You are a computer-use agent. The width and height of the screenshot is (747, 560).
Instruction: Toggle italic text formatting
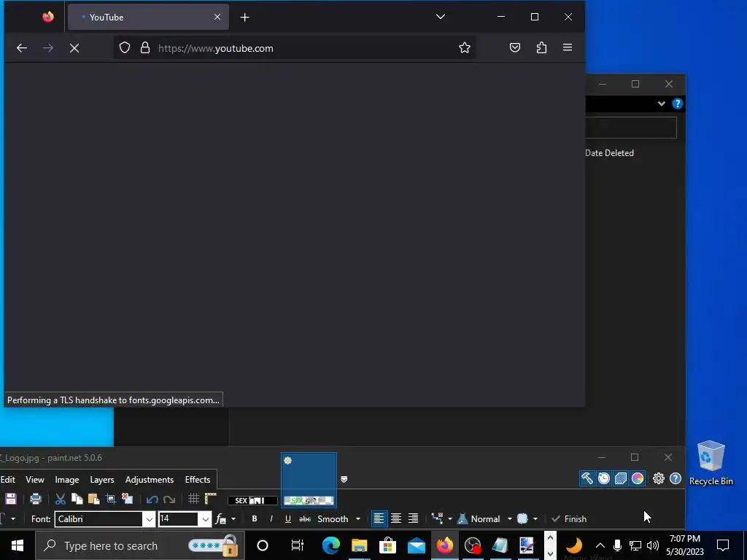(x=271, y=519)
